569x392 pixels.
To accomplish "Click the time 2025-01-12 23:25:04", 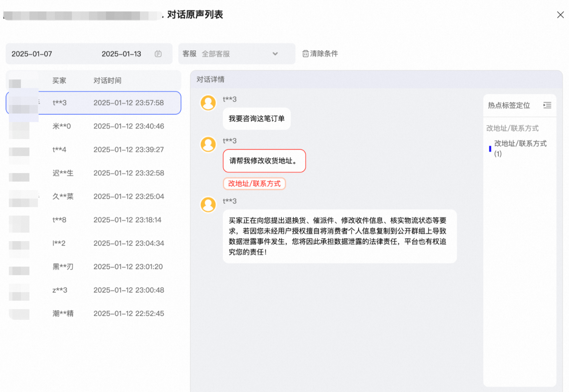I will [129, 196].
